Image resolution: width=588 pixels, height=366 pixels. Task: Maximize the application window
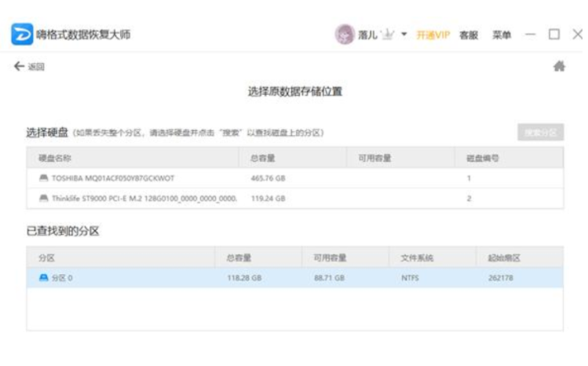tap(553, 35)
